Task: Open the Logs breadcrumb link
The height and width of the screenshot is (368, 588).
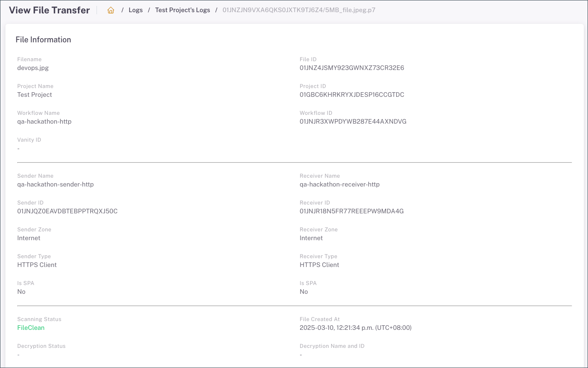Action: [136, 10]
